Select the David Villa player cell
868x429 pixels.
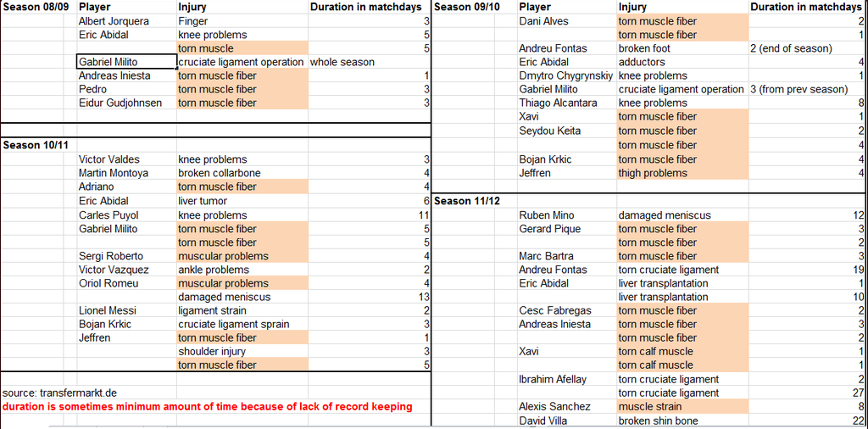click(567, 421)
